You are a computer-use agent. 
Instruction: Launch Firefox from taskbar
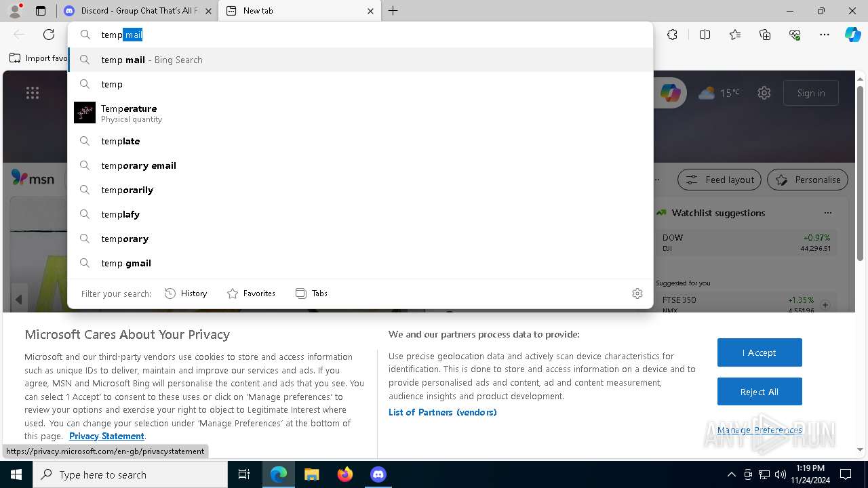click(344, 474)
